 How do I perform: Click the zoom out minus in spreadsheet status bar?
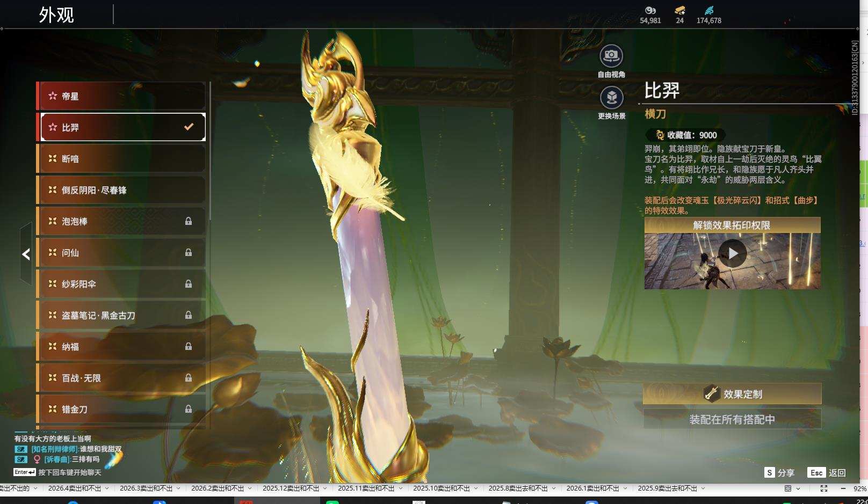tap(843, 488)
